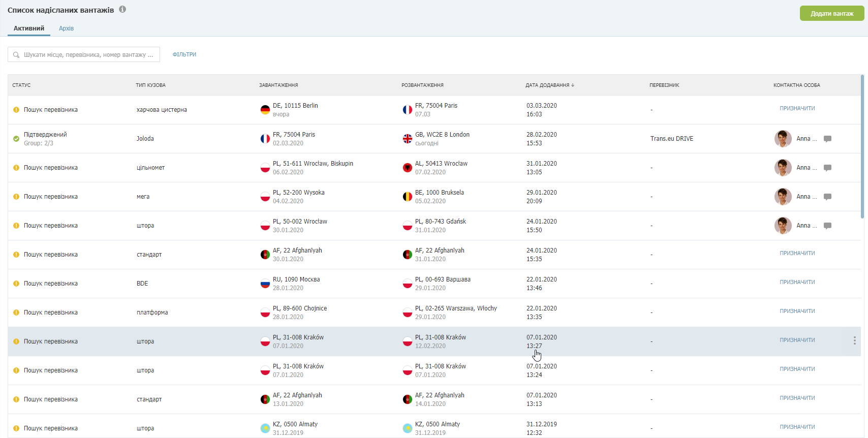Click the Albanian flag next to AL, 50413 Wrocław
This screenshot has height=438, width=868.
(408, 168)
